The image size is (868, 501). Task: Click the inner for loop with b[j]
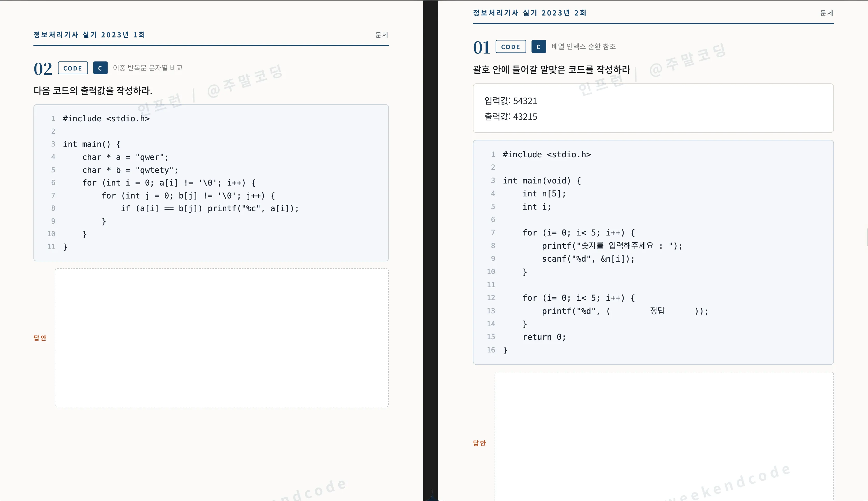pos(188,195)
